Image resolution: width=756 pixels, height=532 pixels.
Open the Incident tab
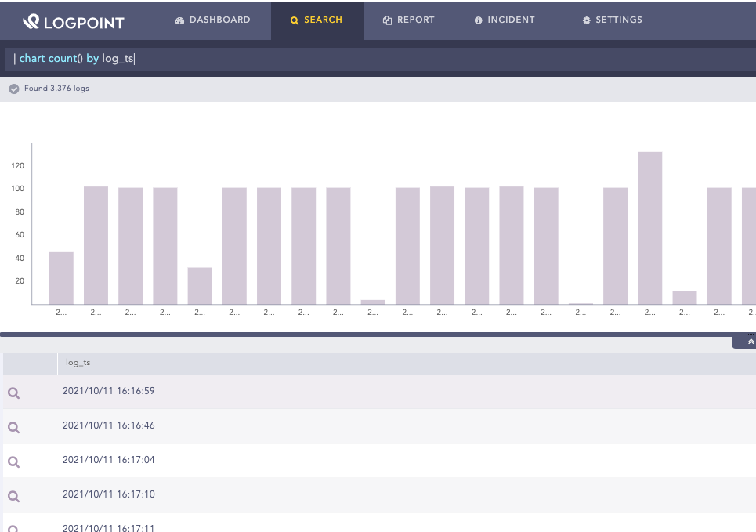click(505, 20)
